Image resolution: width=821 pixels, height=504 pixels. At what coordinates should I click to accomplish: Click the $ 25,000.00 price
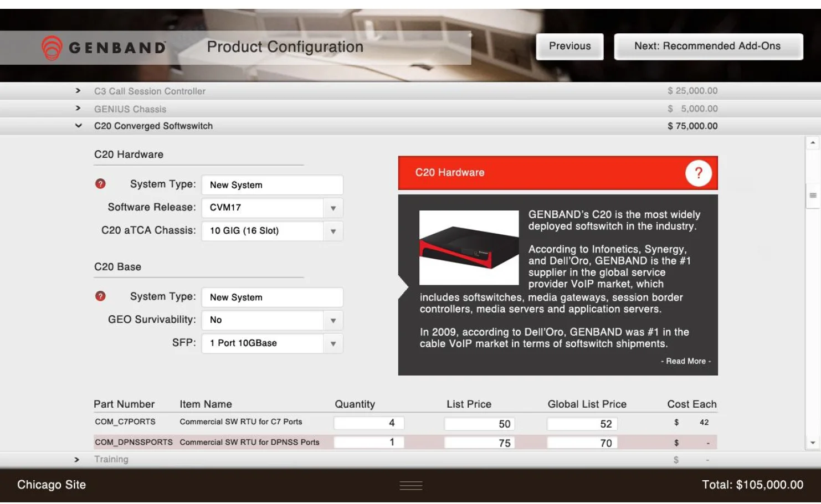click(692, 91)
